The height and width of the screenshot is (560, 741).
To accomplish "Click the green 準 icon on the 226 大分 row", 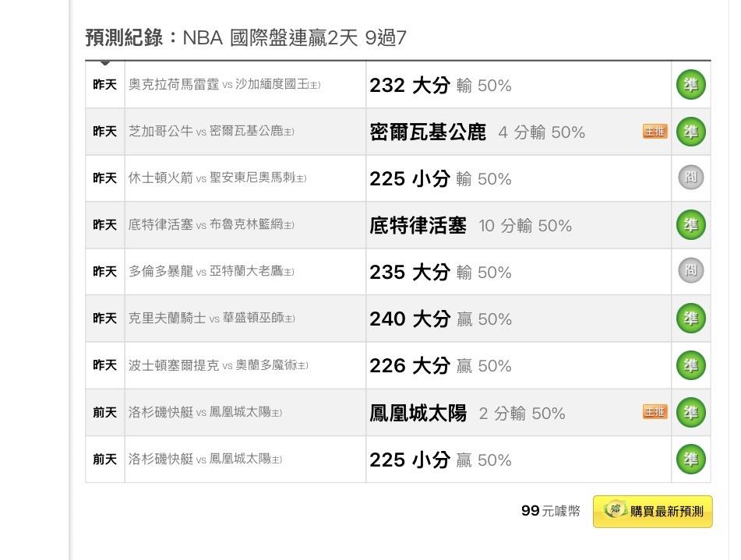I will point(690,365).
